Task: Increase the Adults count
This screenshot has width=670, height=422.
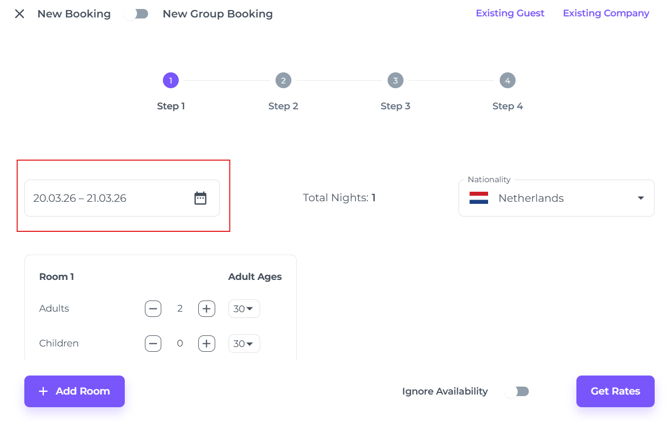Action: (206, 309)
